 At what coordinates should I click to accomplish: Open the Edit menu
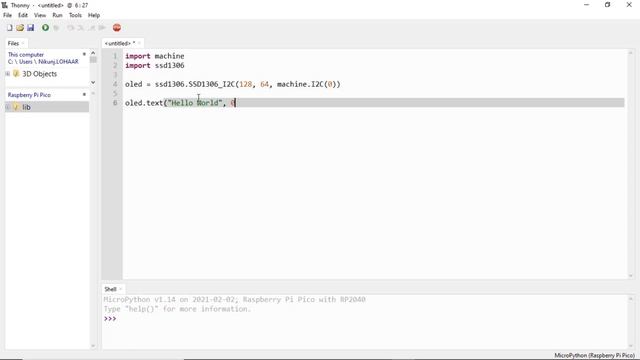point(23,15)
